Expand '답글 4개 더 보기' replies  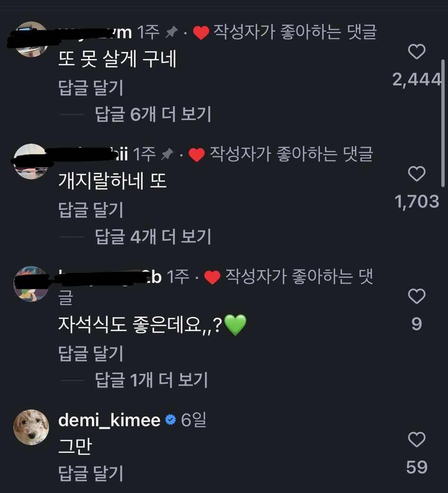[x=153, y=236]
